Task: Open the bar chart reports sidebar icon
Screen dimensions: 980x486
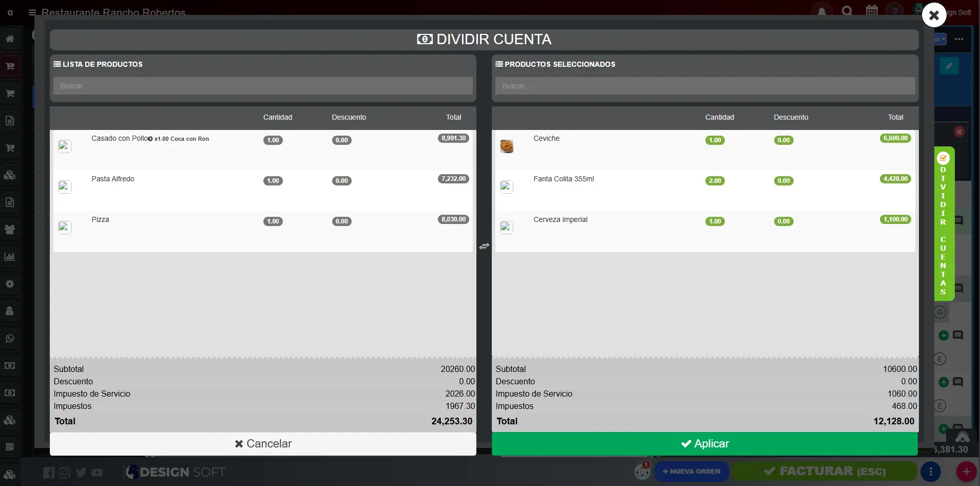Action: [10, 256]
